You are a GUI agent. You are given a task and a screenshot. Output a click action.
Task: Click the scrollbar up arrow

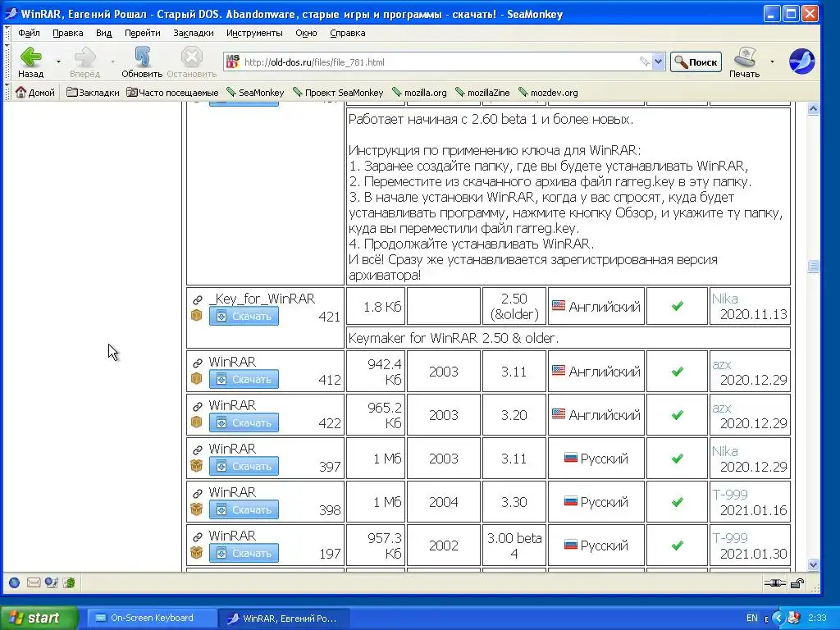click(813, 109)
